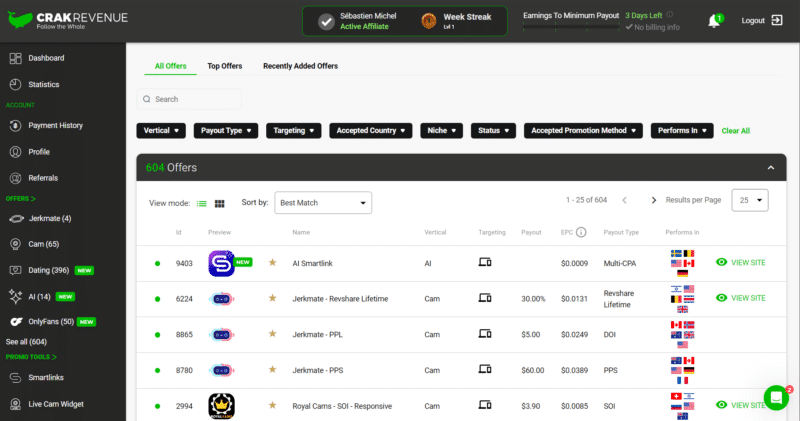This screenshot has height=421, width=800.
Task: Favorite the Jerkmate - PPL offer star
Action: [272, 334]
